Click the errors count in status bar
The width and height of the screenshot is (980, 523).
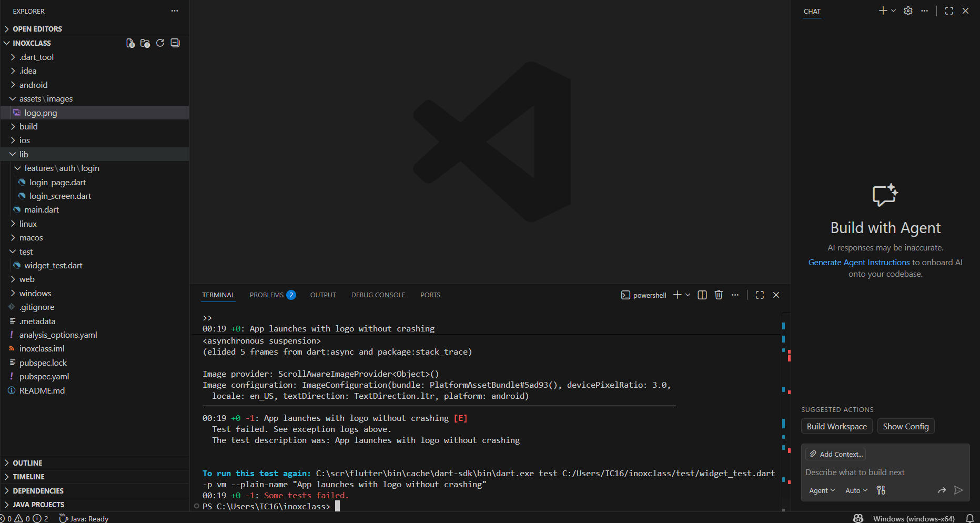click(6, 518)
